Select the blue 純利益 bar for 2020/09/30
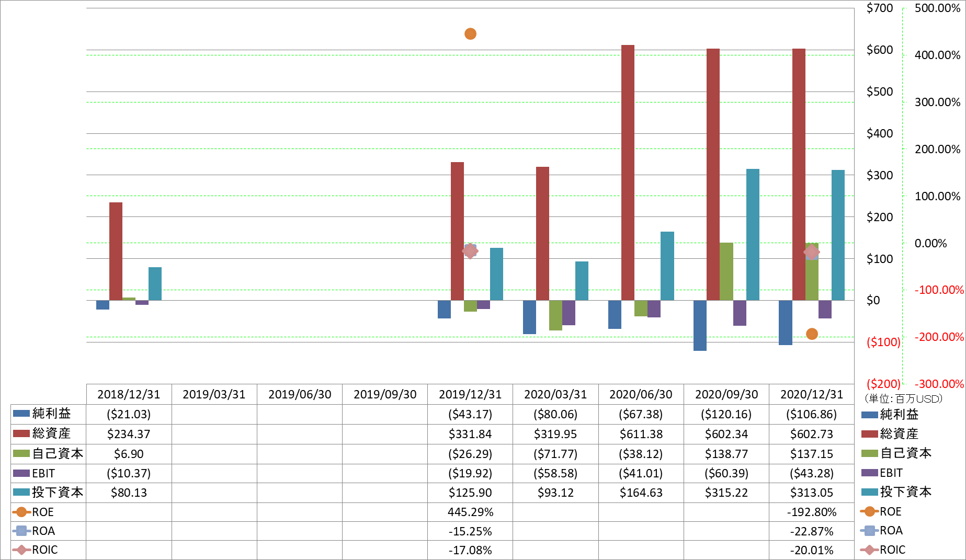The width and height of the screenshot is (966, 560). click(x=700, y=325)
